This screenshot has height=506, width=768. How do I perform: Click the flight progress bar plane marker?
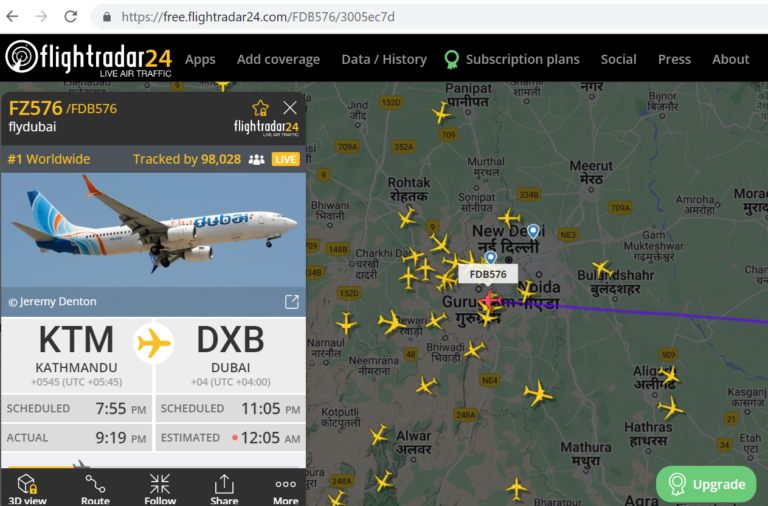point(81,463)
